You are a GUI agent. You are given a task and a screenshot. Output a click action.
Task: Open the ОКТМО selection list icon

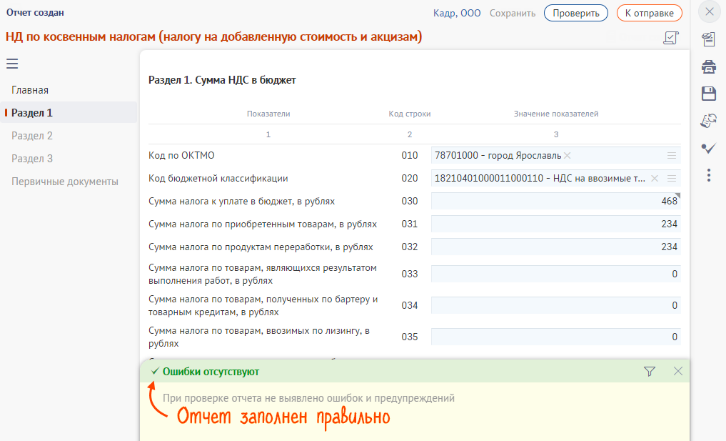coord(672,156)
